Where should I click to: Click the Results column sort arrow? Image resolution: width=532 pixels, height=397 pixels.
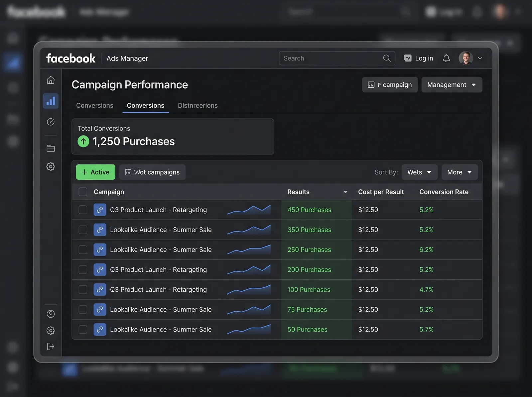coord(345,192)
